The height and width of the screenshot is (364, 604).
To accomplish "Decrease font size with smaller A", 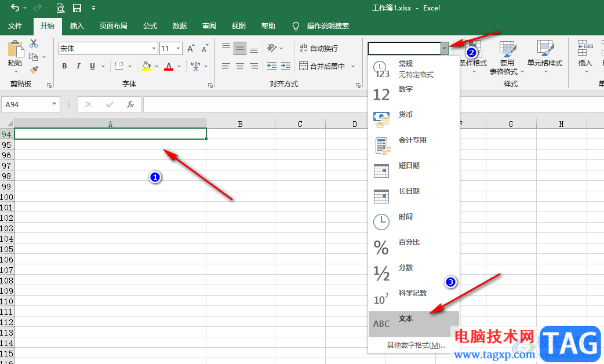I will [x=205, y=49].
